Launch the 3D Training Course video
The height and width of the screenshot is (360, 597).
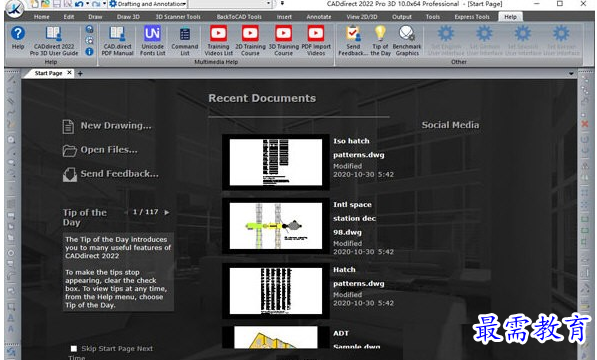click(x=284, y=41)
